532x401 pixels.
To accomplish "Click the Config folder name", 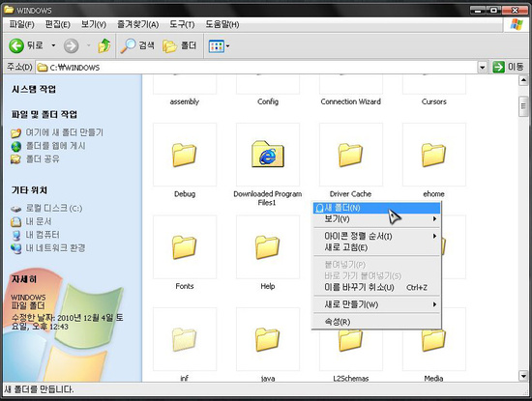I will (268, 101).
